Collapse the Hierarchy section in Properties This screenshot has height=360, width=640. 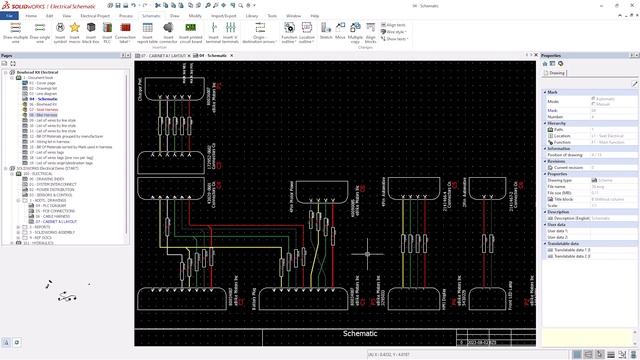(x=545, y=123)
